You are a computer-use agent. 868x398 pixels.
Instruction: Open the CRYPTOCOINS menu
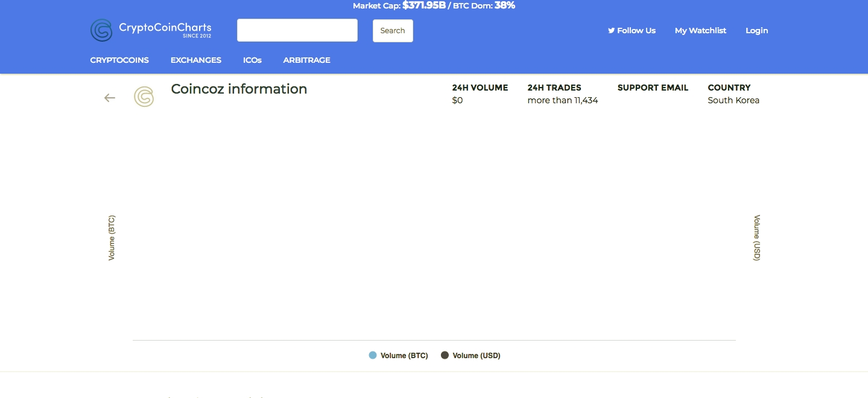[x=119, y=60]
